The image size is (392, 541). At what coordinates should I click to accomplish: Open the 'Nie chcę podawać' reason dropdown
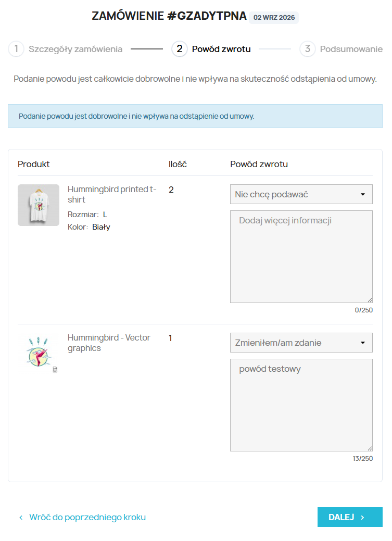pyautogui.click(x=301, y=194)
